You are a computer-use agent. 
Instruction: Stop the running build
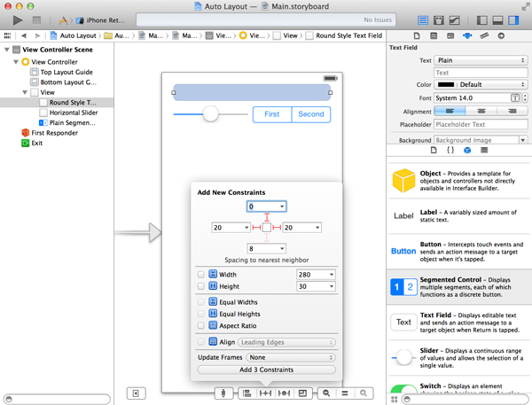point(36,20)
